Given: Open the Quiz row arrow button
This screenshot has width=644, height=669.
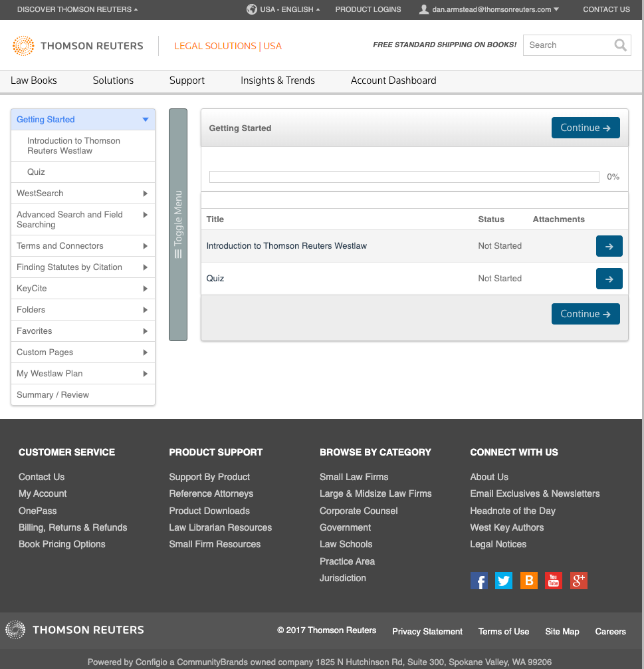Looking at the screenshot, I should click(x=609, y=279).
